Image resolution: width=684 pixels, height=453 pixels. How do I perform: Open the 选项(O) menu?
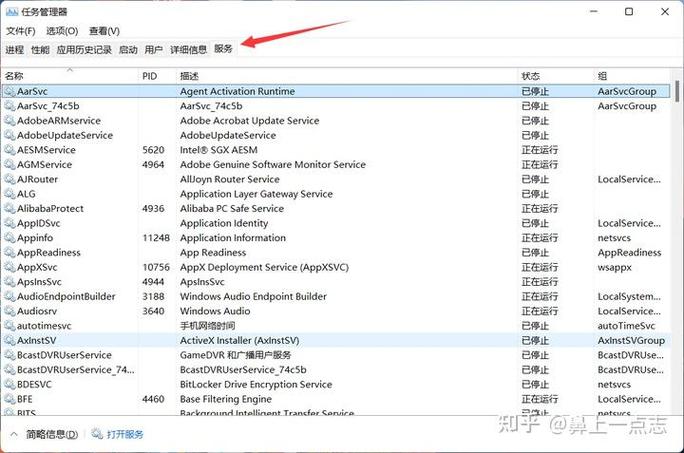tap(62, 31)
